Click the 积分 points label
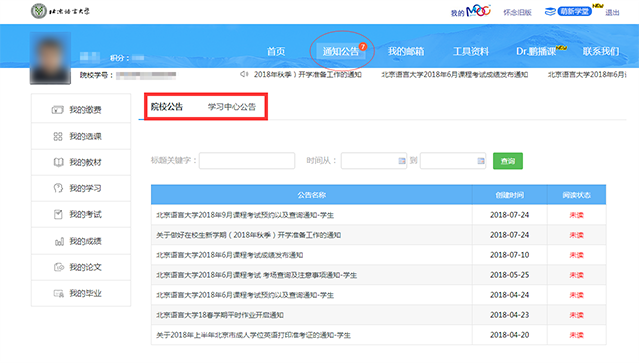 click(x=119, y=58)
